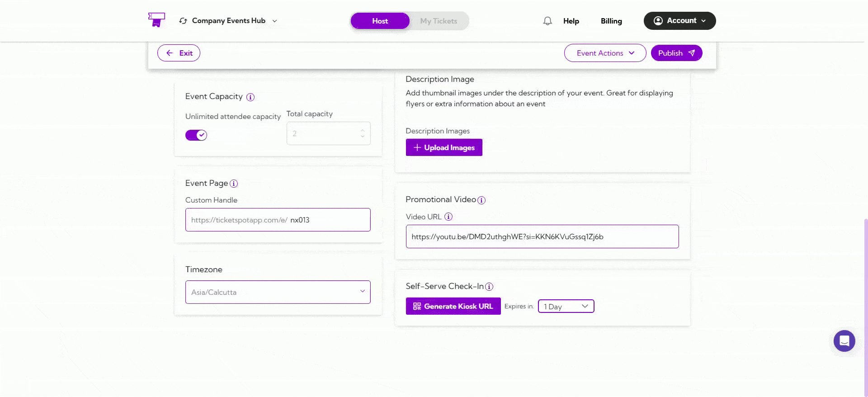Click the 'Description Images' label
This screenshot has width=868, height=397.
438,131
